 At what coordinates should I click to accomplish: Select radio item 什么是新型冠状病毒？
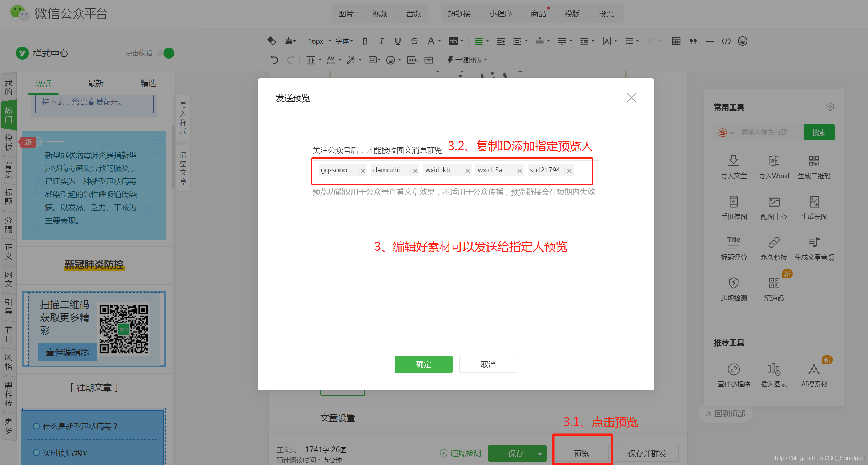point(36,426)
